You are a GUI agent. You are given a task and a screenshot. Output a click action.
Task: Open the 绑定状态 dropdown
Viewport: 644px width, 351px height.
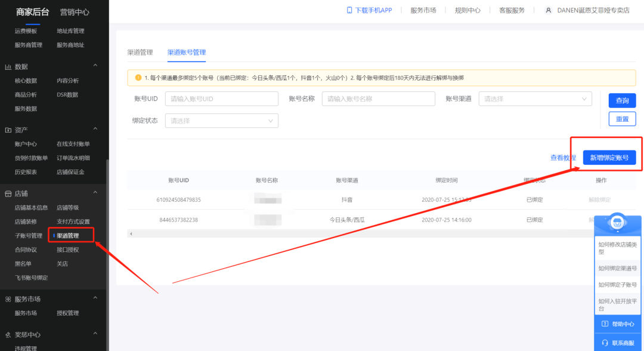click(221, 120)
